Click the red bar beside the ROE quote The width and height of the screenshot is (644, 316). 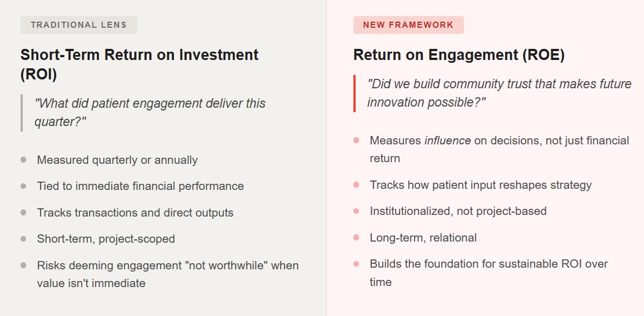click(355, 93)
